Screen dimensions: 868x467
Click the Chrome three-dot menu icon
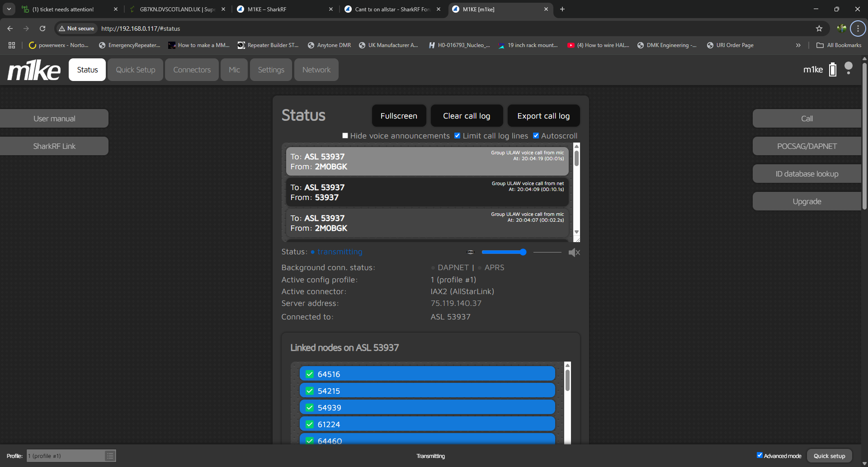tap(858, 29)
